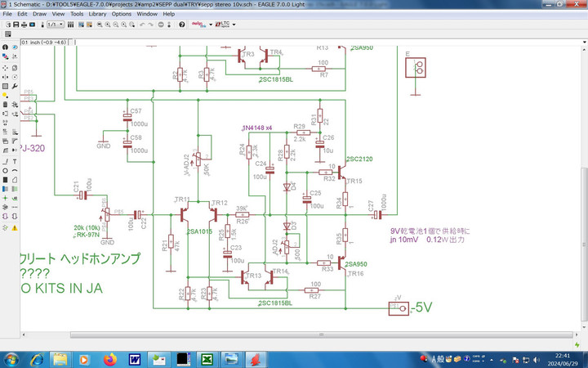Click the Undo arrow in the toolbar
This screenshot has height=368, width=588.
[142, 25]
